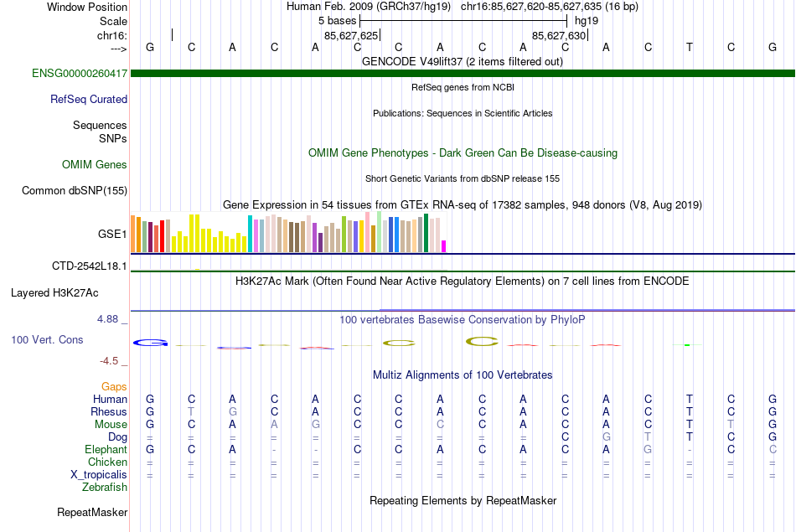The height and width of the screenshot is (532, 796).
Task: Click the CTD-2542L18.1 track label
Action: click(x=90, y=266)
